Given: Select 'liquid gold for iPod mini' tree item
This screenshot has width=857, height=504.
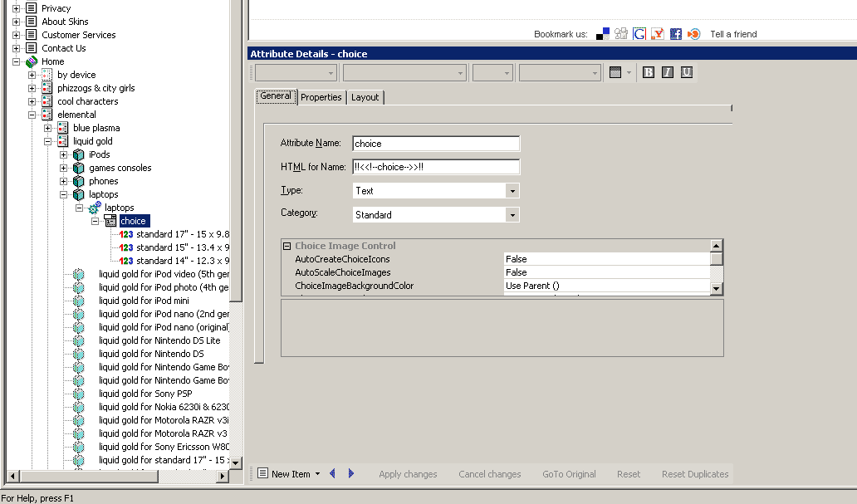Looking at the screenshot, I should tap(144, 301).
